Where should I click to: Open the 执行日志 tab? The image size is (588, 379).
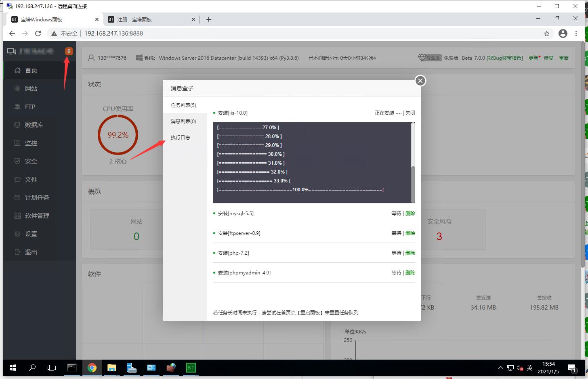coord(181,138)
